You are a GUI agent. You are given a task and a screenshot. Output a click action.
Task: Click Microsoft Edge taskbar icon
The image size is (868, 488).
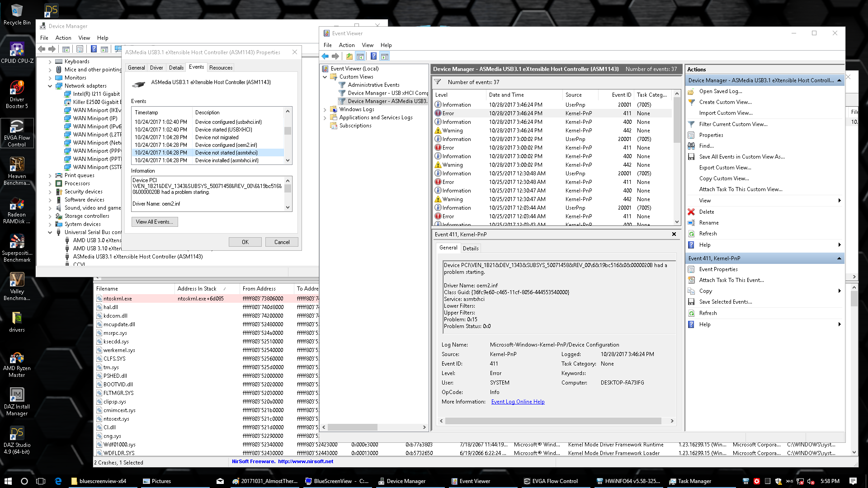(x=58, y=481)
